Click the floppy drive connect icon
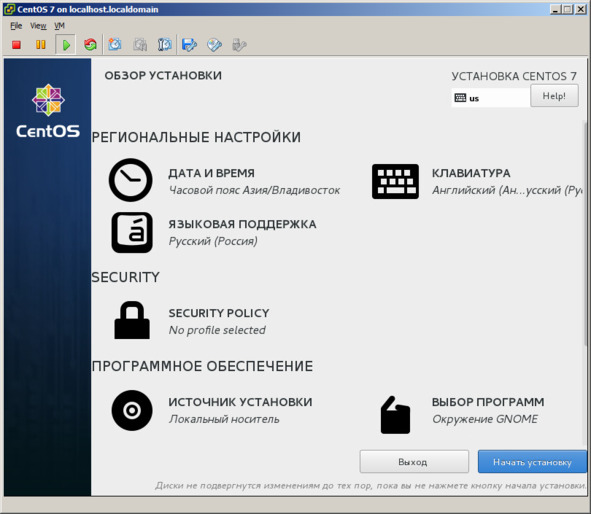The height and width of the screenshot is (514, 591). 189,45
